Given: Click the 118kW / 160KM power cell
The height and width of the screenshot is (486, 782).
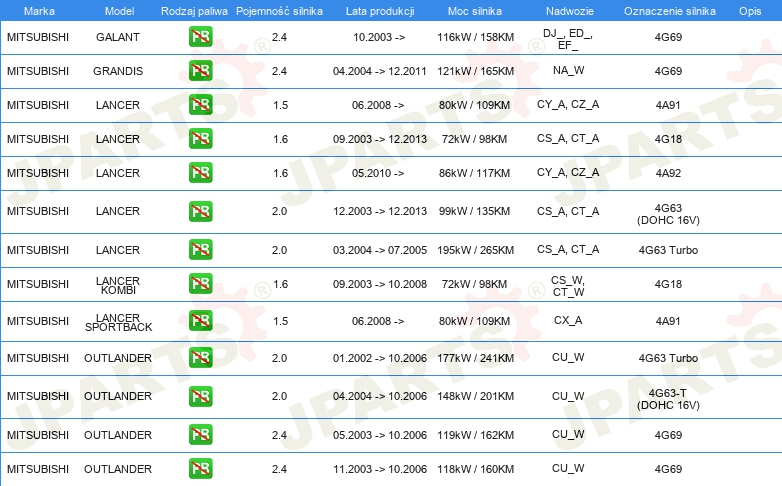Looking at the screenshot, I should tap(475, 469).
